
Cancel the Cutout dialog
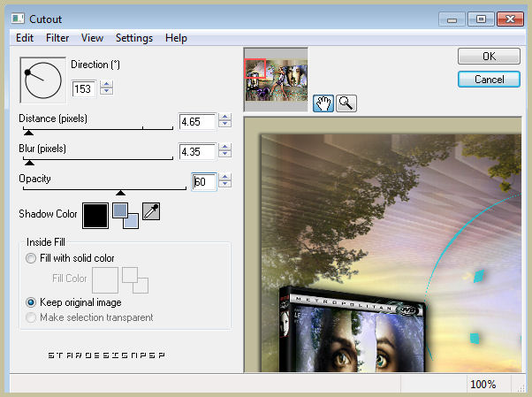489,80
